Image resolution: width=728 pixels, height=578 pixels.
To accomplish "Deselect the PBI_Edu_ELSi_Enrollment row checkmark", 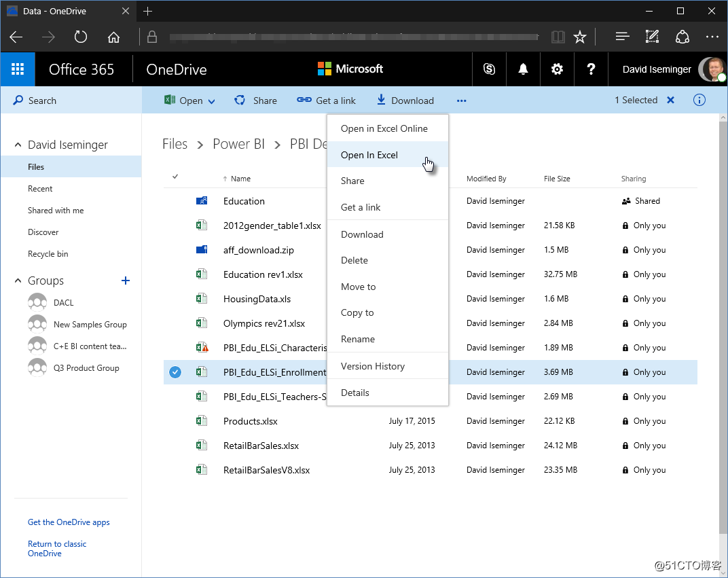I will 175,372.
